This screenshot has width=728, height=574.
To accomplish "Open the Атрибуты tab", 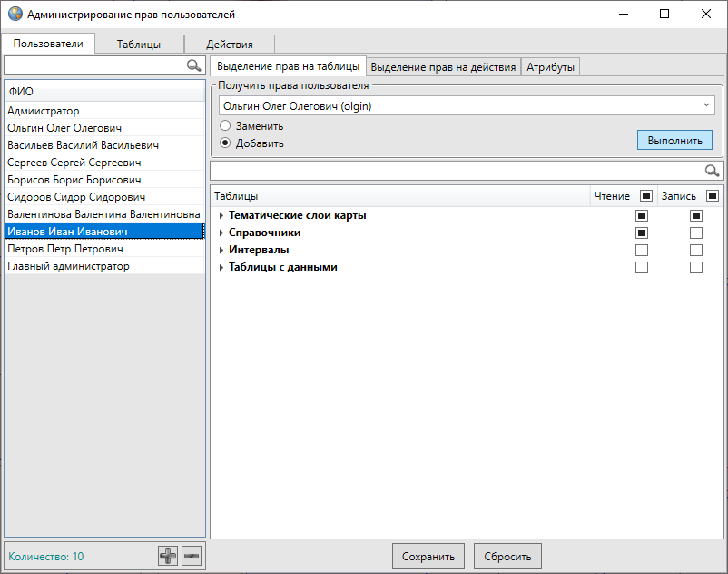I will (x=551, y=66).
